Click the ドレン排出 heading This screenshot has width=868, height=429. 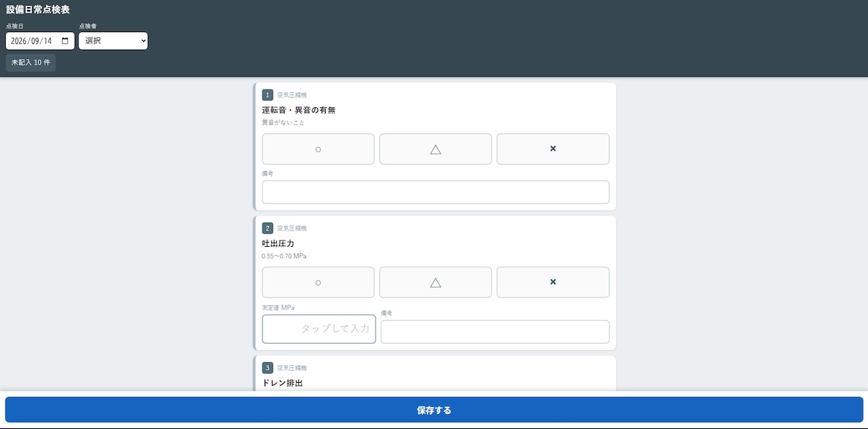(282, 383)
